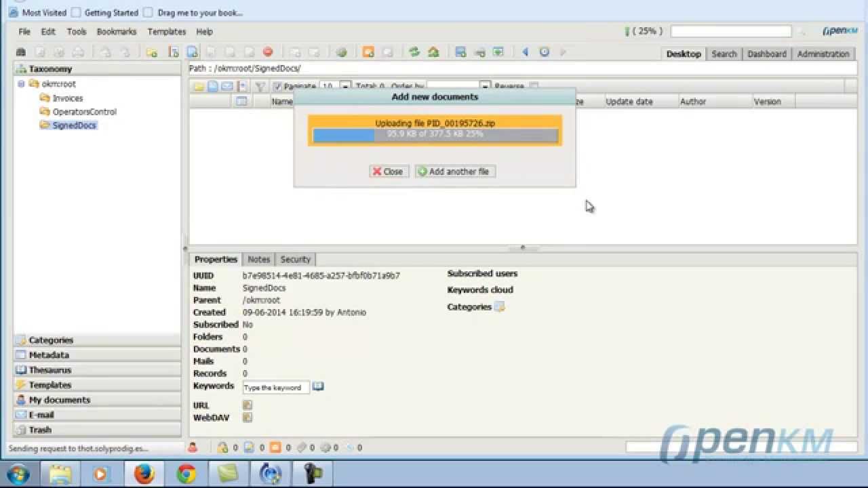
Task: Click the folder view filter icon
Action: point(199,87)
